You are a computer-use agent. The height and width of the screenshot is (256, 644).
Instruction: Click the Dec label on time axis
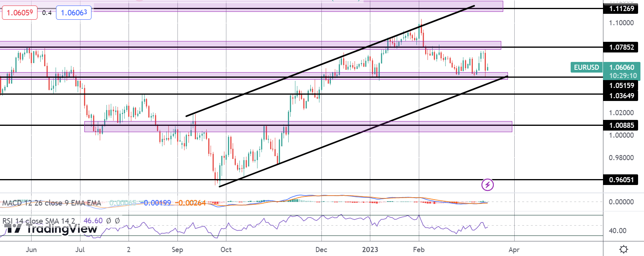(321, 250)
